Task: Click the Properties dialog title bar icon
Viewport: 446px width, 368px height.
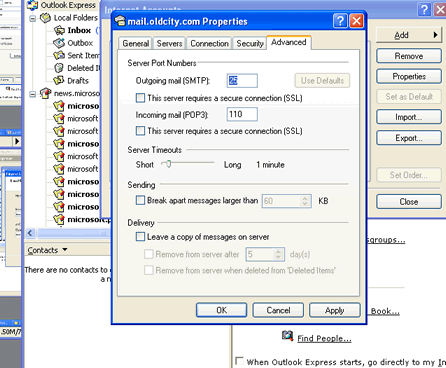Action: click(120, 21)
